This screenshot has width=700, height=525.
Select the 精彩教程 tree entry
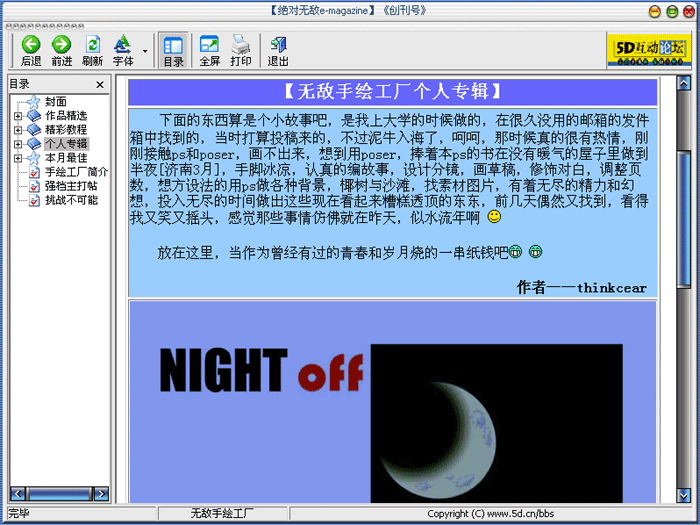pyautogui.click(x=66, y=129)
